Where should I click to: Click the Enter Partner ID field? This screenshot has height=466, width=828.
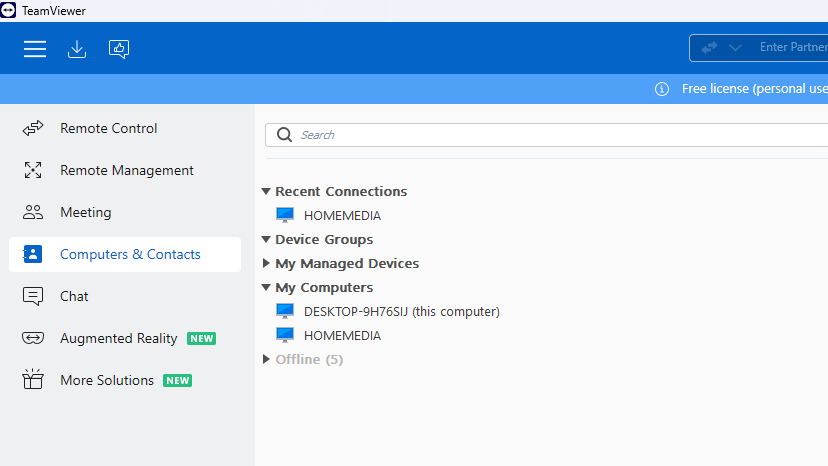coord(794,48)
